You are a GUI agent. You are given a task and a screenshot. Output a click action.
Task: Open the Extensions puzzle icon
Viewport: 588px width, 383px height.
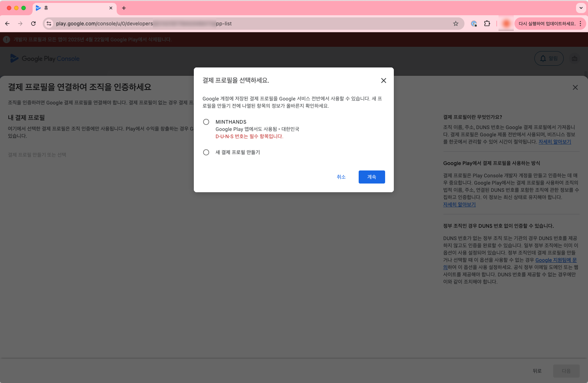pos(487,24)
